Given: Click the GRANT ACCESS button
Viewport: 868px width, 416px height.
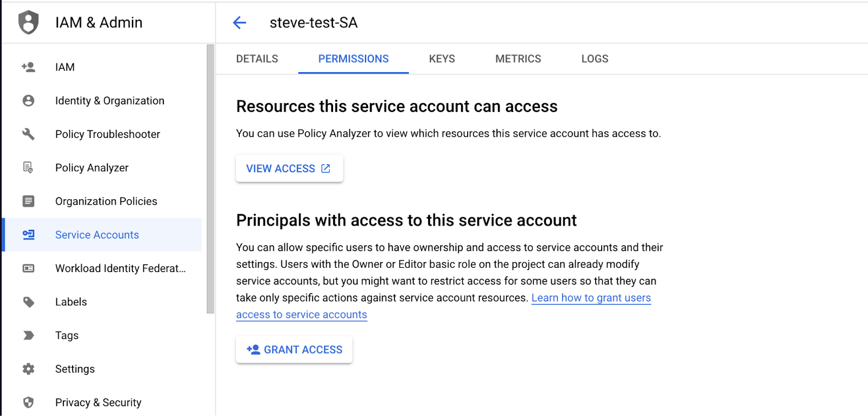Looking at the screenshot, I should pos(294,350).
